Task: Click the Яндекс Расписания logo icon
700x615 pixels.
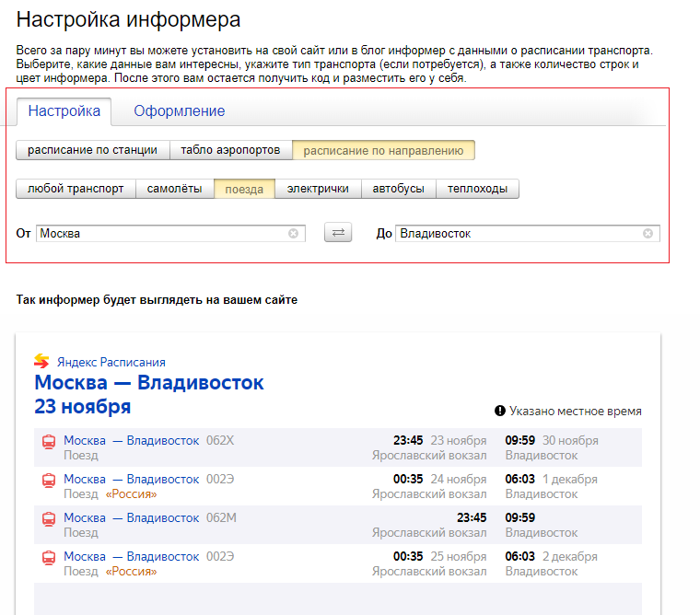Action: [x=41, y=361]
